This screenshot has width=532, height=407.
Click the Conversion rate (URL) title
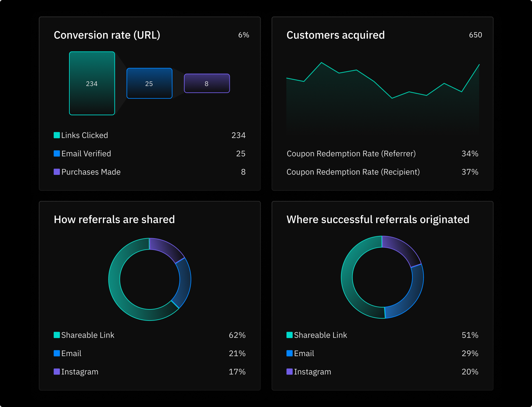coord(107,35)
